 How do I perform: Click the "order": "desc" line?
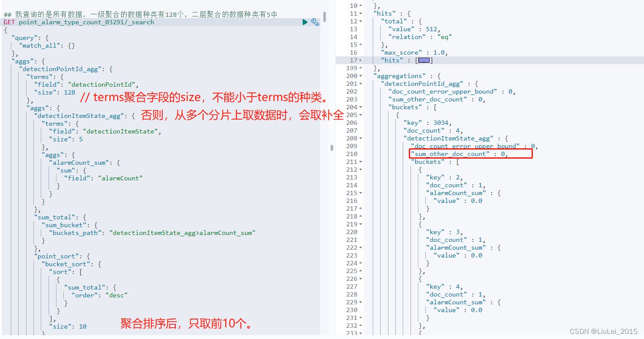[x=99, y=295]
